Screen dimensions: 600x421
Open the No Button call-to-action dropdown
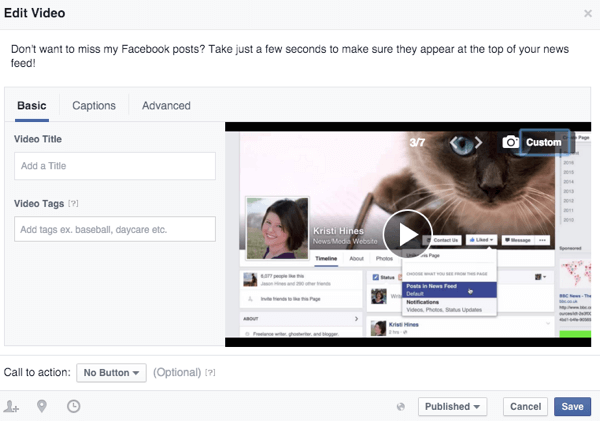point(111,373)
